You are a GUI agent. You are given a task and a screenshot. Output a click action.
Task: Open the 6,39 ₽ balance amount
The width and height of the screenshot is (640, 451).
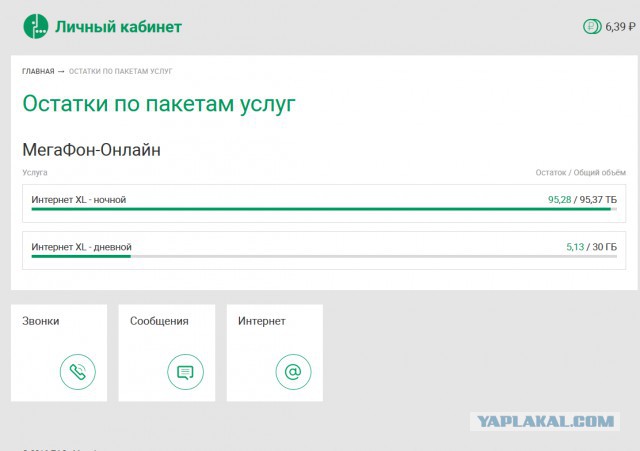620,27
